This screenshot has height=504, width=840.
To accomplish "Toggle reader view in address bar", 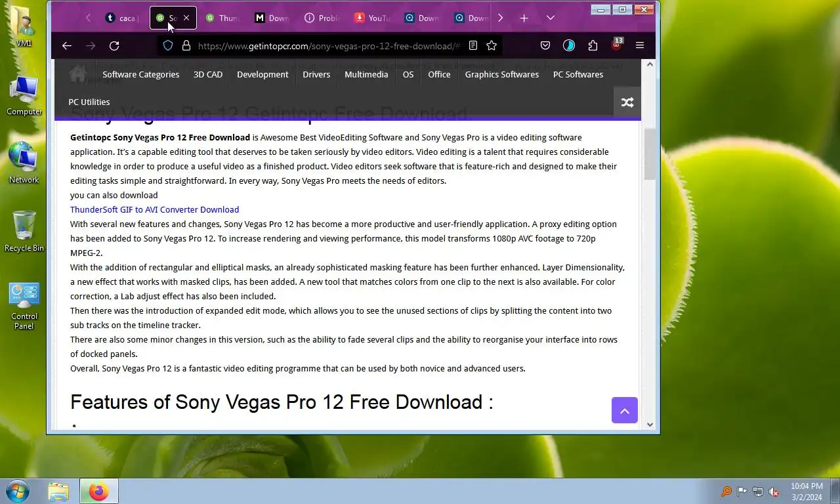I will (473, 45).
